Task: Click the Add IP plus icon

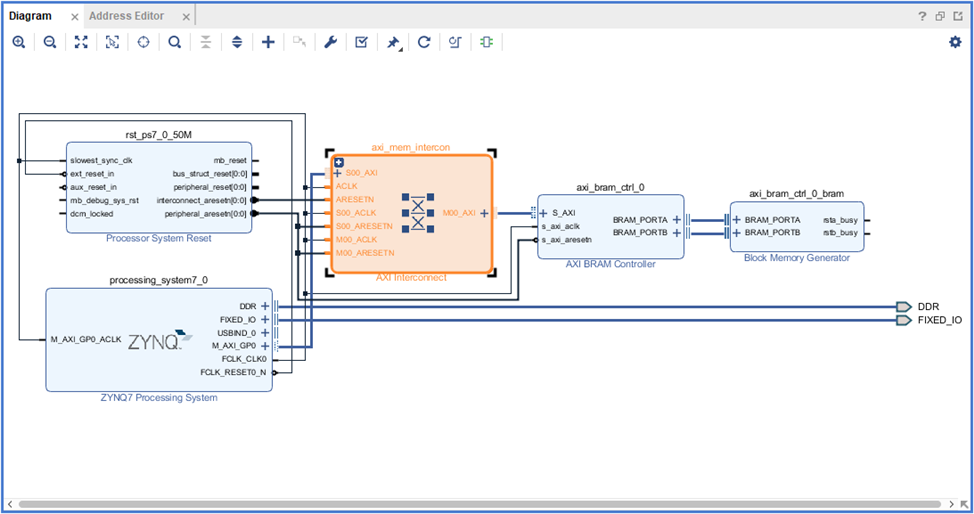Action: [x=268, y=42]
